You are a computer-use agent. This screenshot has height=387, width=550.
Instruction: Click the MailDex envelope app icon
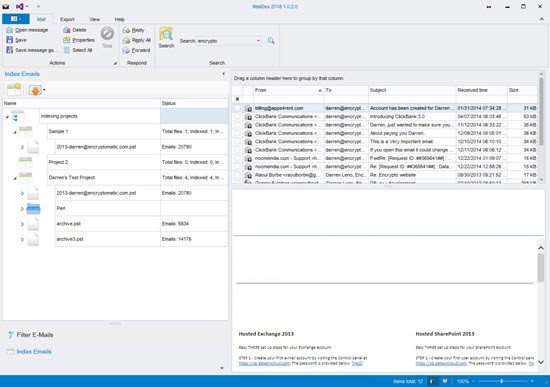[6, 6]
